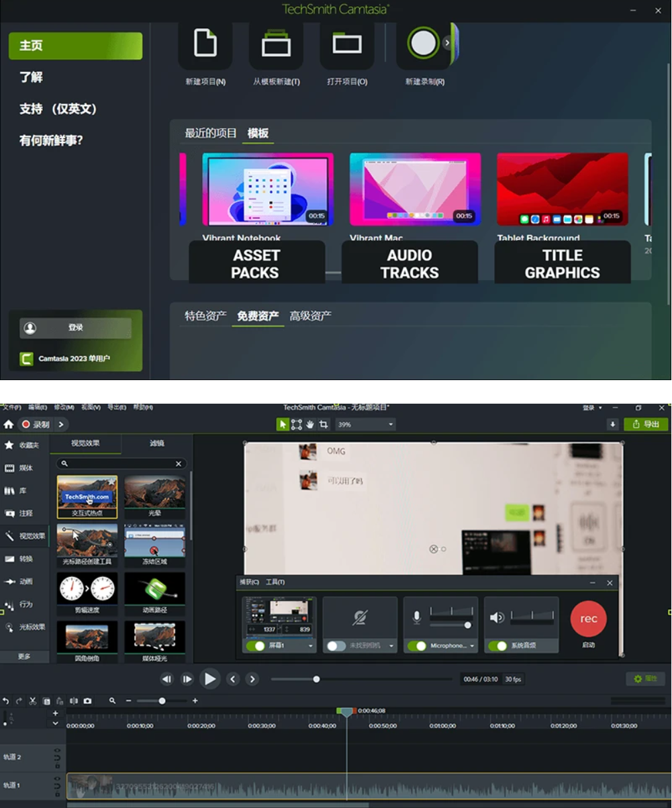Click the scissors cut icon in timeline toolbar

[32, 701]
